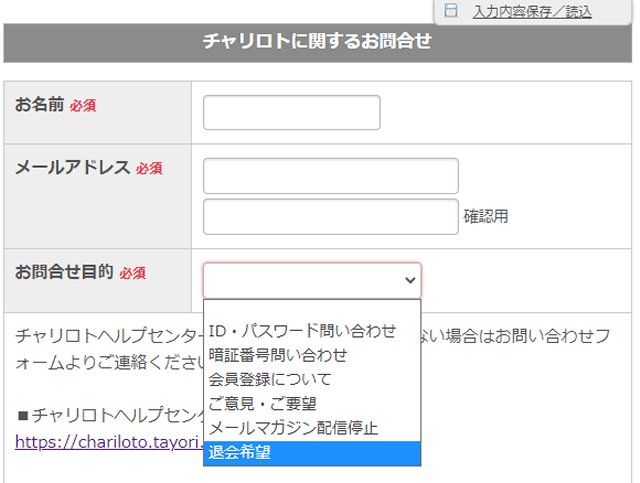
Task: Choose ご意見・ご要望 from the dropdown
Action: [312, 404]
